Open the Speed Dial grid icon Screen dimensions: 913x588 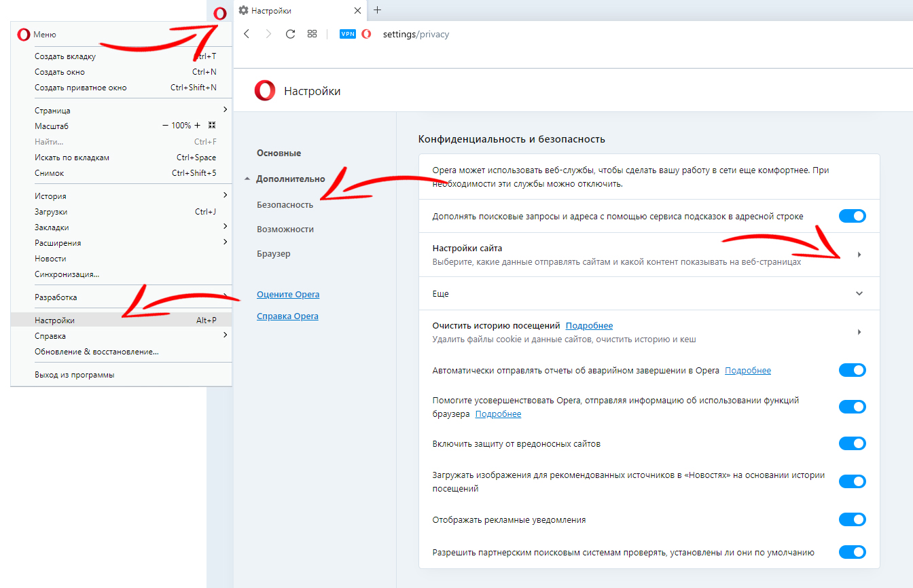pos(312,34)
